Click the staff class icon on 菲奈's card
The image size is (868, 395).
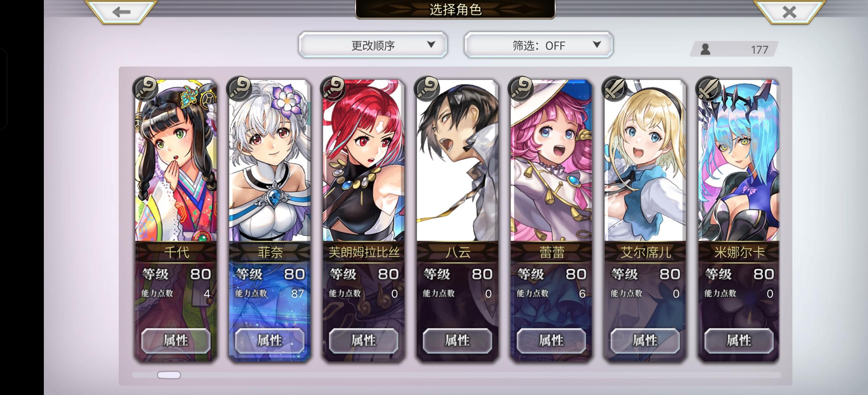click(239, 89)
